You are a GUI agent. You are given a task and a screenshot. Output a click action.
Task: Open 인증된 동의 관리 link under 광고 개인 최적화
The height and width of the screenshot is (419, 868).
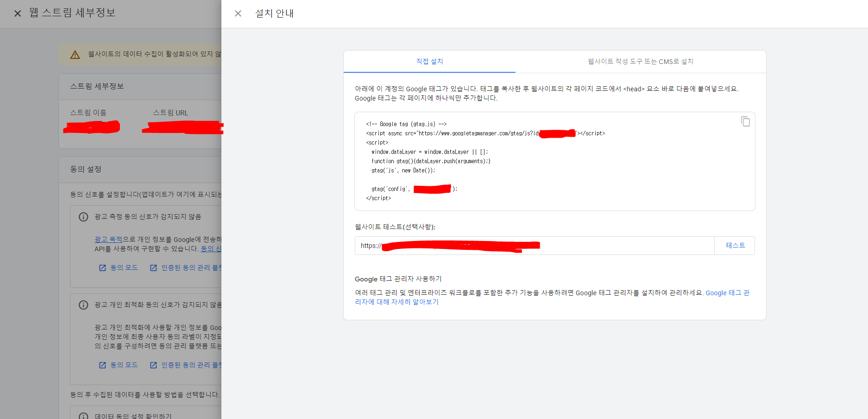[191, 365]
